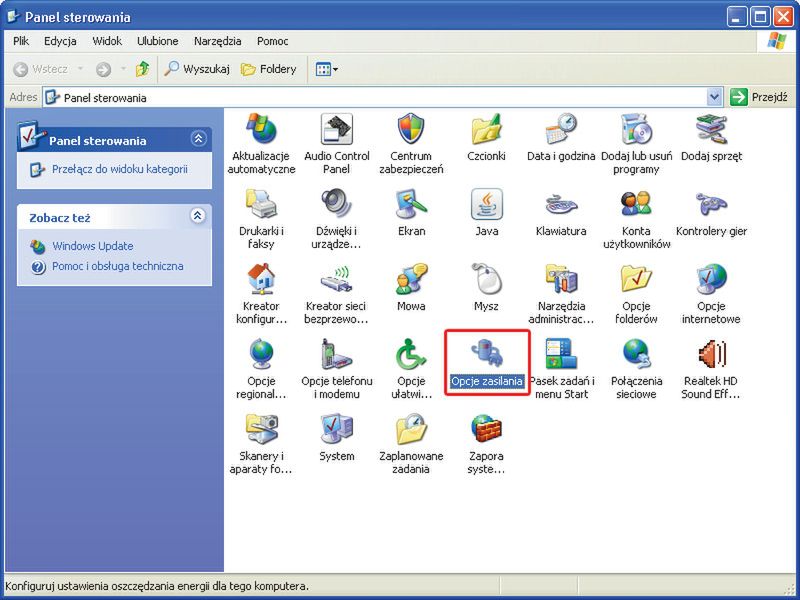Image resolution: width=800 pixels, height=600 pixels.
Task: Select the Dźwięki i urządzenia speaker icon
Action: [336, 204]
